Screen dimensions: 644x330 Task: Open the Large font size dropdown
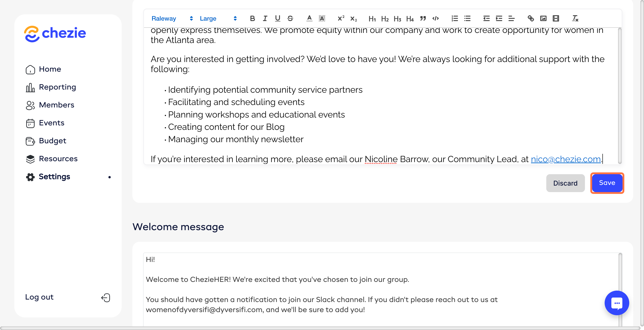coord(218,18)
